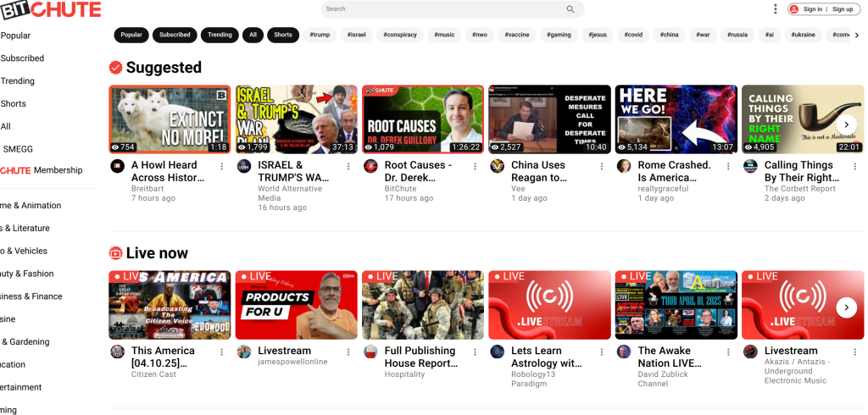Open options menu for ISRAEL & TRUMP'S video

tap(348, 166)
